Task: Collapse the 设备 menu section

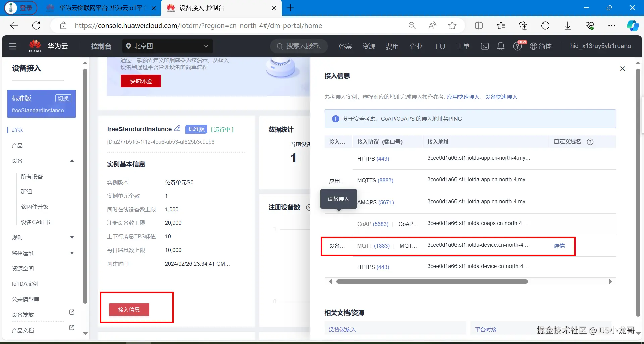Action: click(72, 161)
